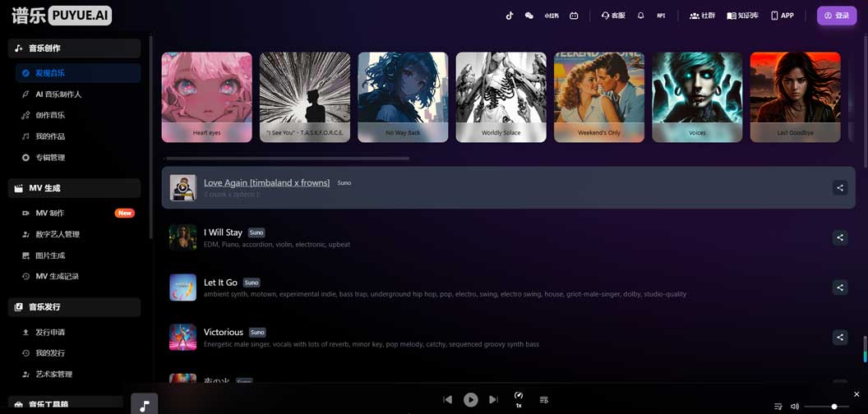Open 'Love Again [timbaland x frowns]' song link

pyautogui.click(x=266, y=182)
